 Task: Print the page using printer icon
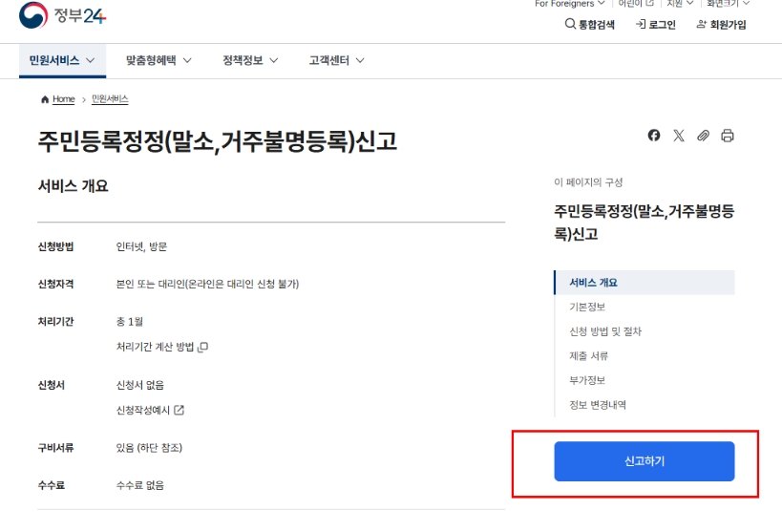[x=728, y=136]
